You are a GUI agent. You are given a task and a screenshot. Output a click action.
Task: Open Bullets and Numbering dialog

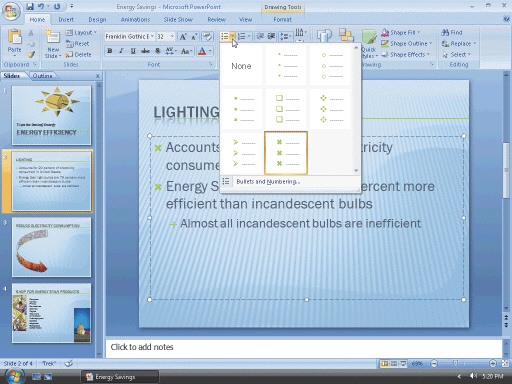click(x=268, y=182)
